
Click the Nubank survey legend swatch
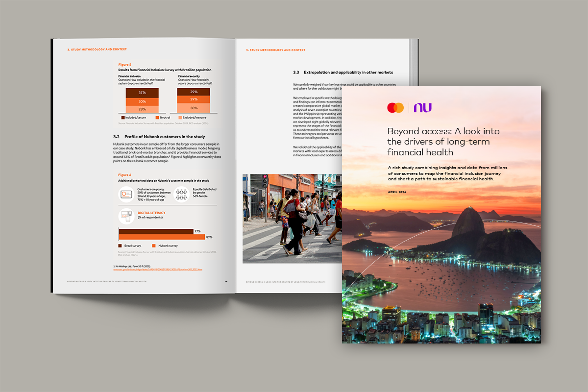pos(154,245)
